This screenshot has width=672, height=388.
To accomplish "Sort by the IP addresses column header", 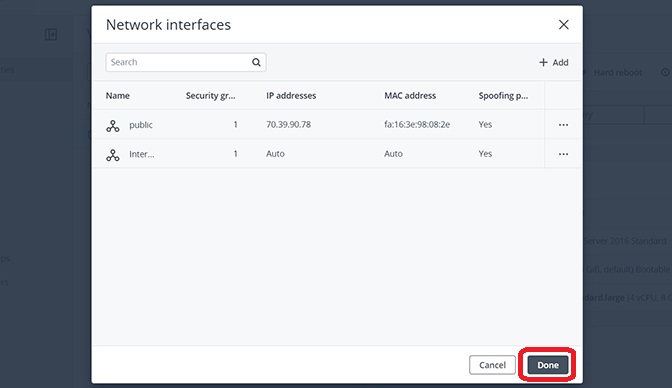I will click(x=291, y=96).
